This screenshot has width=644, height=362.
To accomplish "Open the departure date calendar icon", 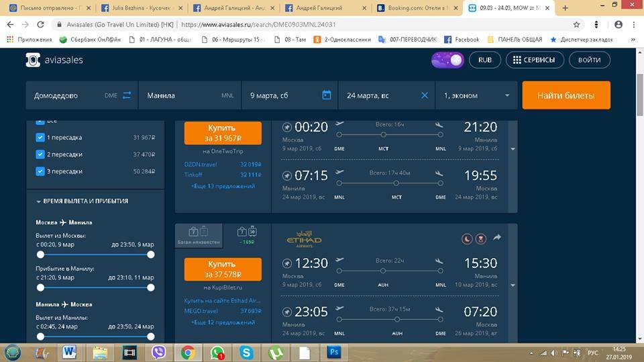I will (x=327, y=95).
